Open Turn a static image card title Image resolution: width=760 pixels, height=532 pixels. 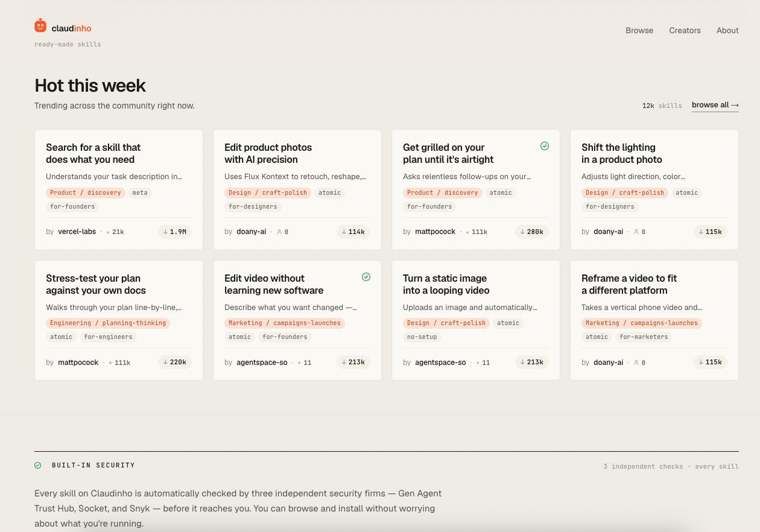click(x=446, y=284)
